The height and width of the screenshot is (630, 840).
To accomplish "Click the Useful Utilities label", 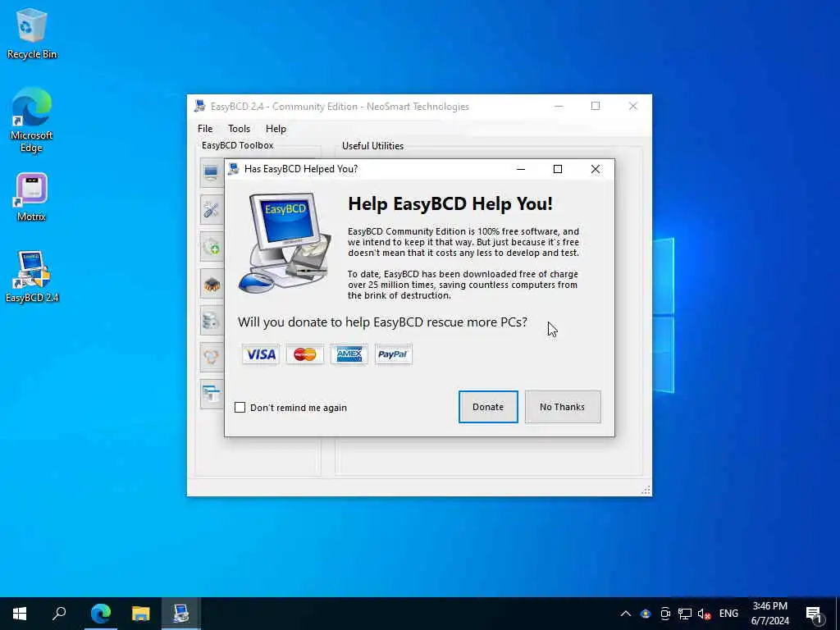I will pos(373,146).
